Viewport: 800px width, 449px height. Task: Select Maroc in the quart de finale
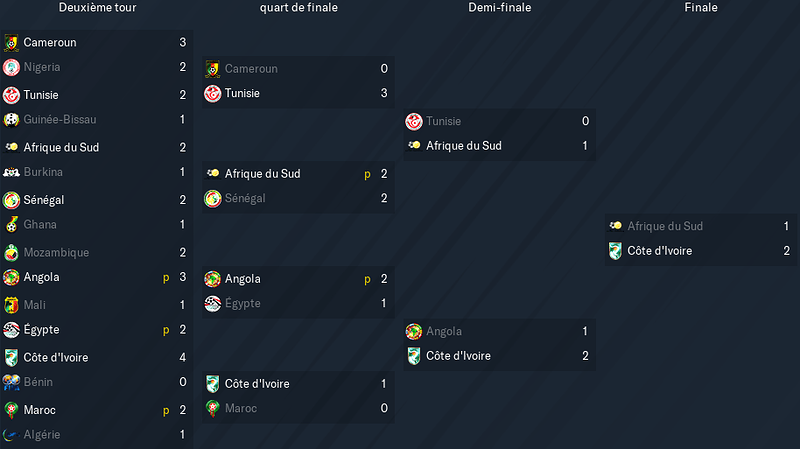[x=241, y=408]
